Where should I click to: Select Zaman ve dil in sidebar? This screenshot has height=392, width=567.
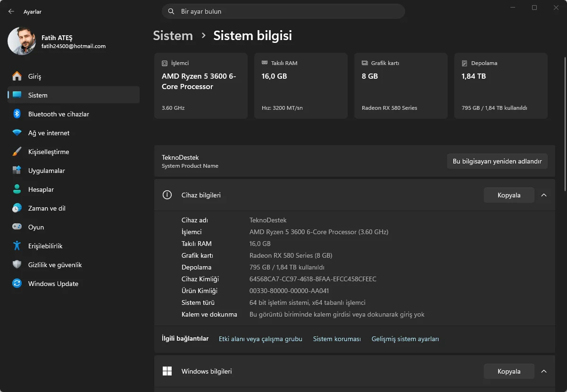tap(74, 208)
